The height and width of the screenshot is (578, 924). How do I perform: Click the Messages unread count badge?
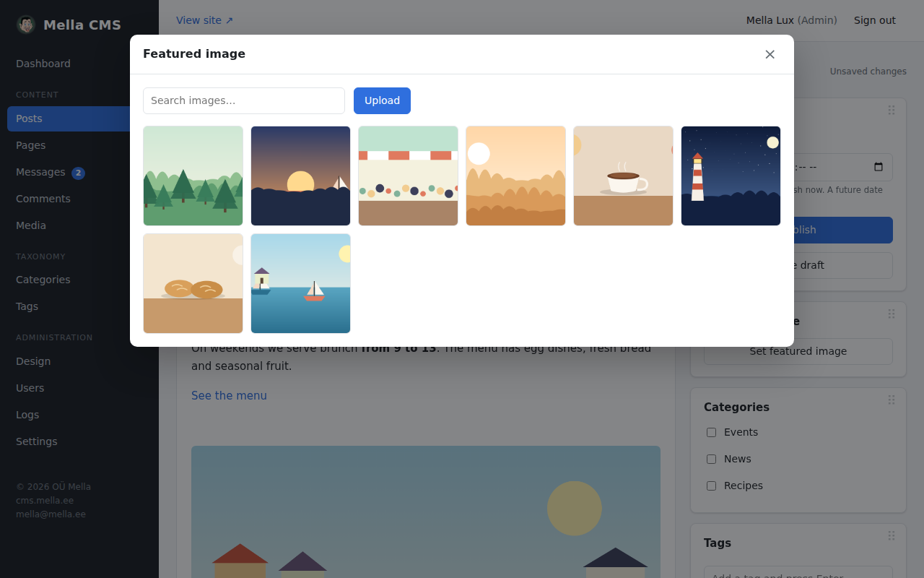click(78, 173)
